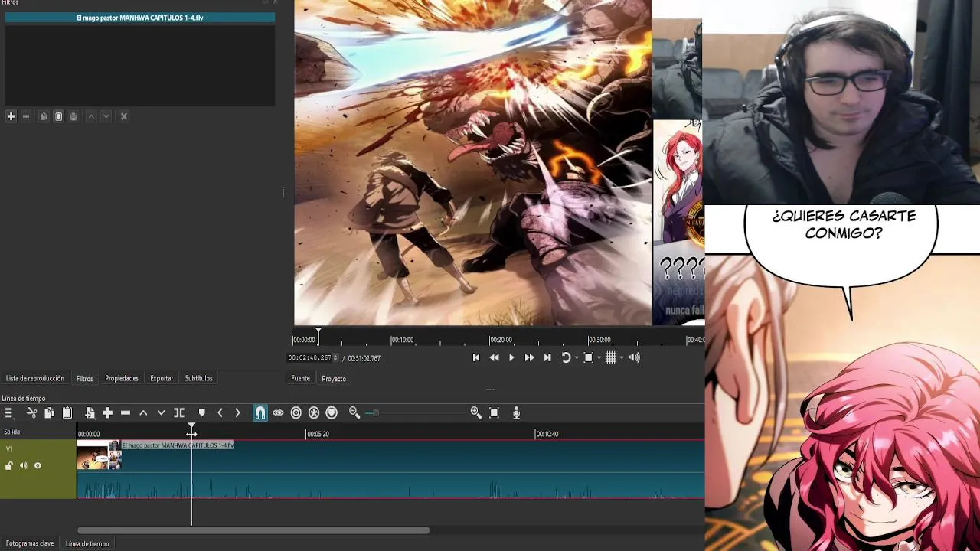
Task: Toggle lock on track V1
Action: coord(9,465)
